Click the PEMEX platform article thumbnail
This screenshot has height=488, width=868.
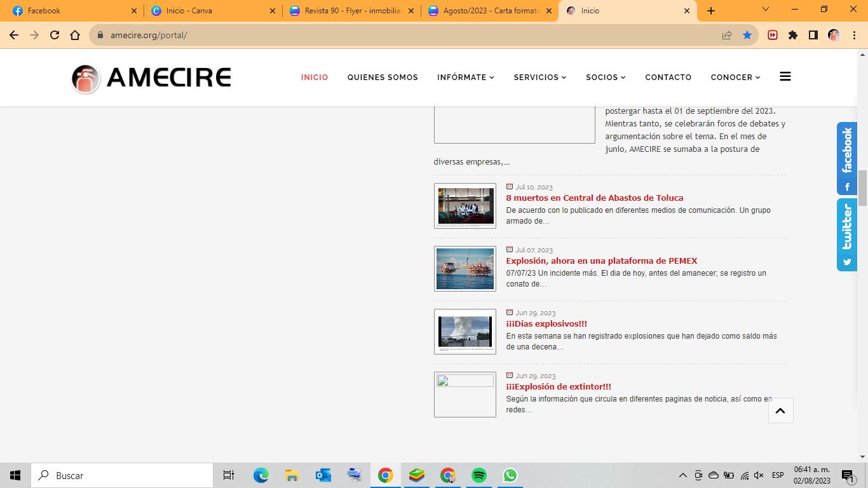465,269
